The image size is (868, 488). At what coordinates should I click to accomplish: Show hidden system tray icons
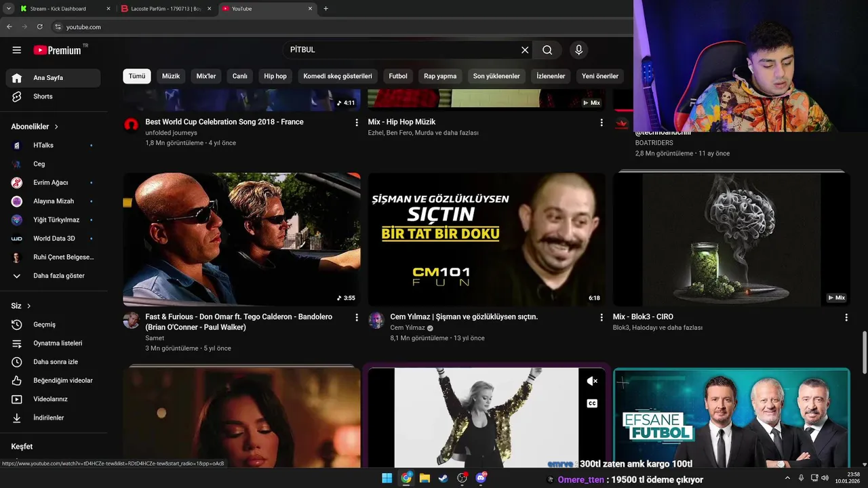point(787,478)
